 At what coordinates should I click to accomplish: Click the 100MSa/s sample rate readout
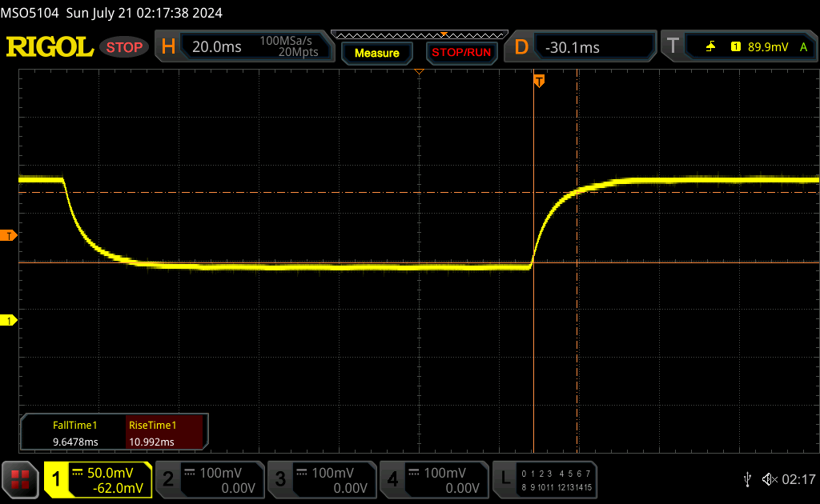286,41
